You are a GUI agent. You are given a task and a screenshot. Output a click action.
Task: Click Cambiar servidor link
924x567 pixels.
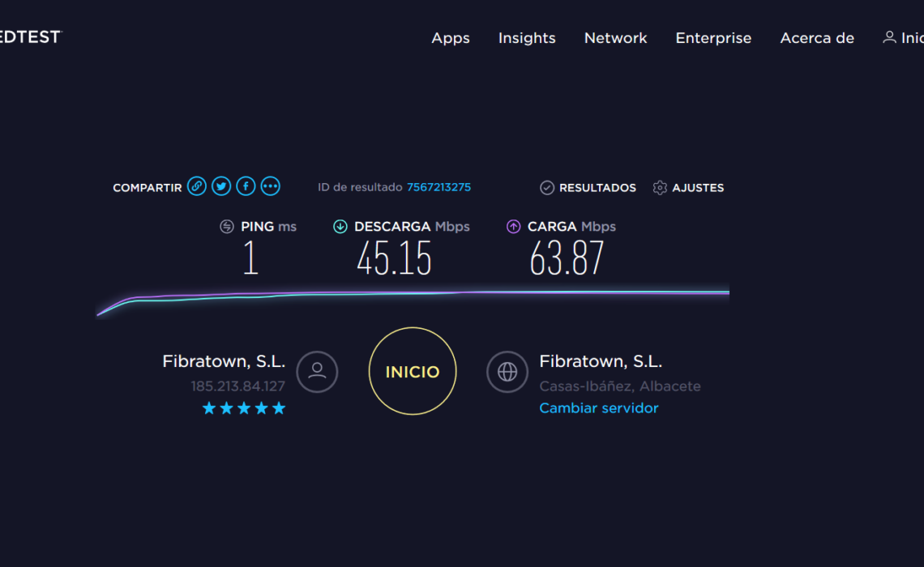599,408
